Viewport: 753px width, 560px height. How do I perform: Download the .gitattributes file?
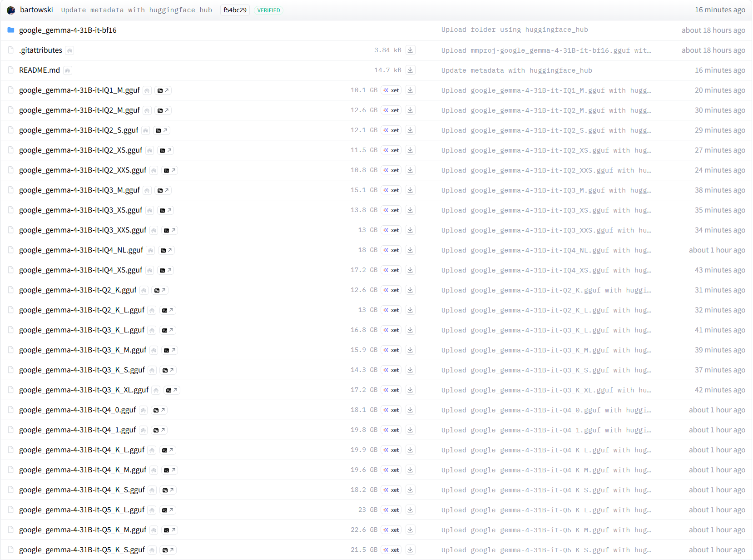pyautogui.click(x=410, y=50)
